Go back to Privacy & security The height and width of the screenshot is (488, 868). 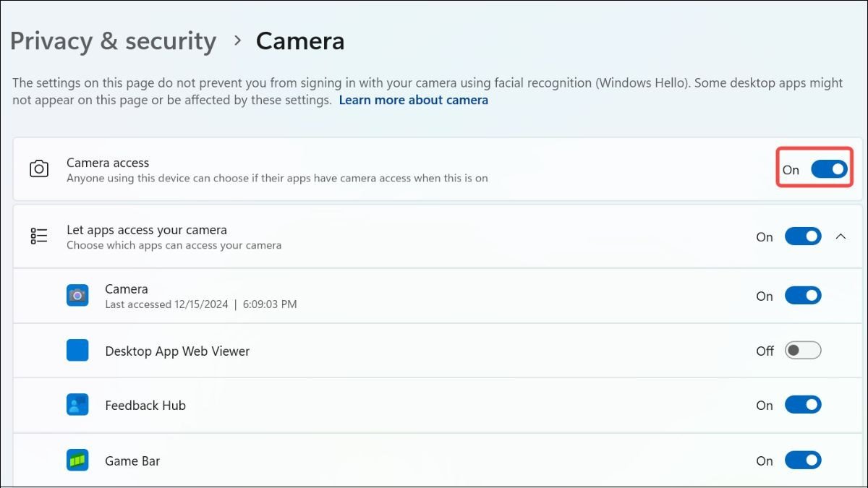[x=113, y=41]
